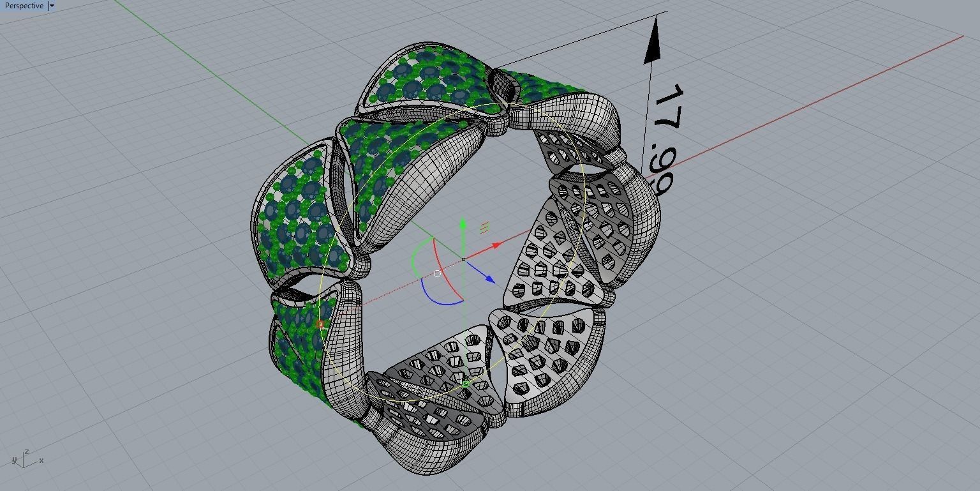Click the gumball white circle handle

click(437, 273)
